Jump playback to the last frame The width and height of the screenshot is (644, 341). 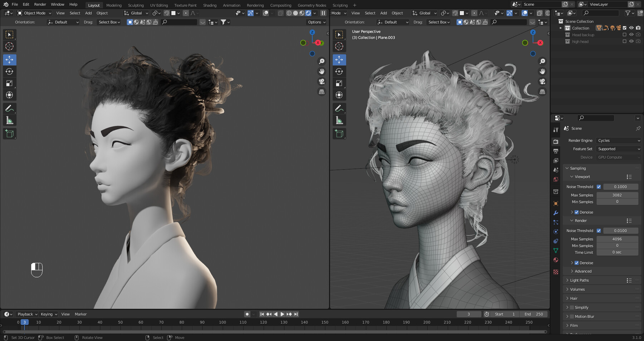296,314
